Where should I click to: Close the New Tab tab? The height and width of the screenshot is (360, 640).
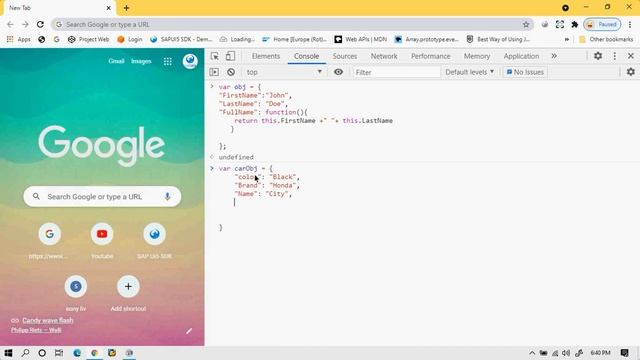coord(109,8)
